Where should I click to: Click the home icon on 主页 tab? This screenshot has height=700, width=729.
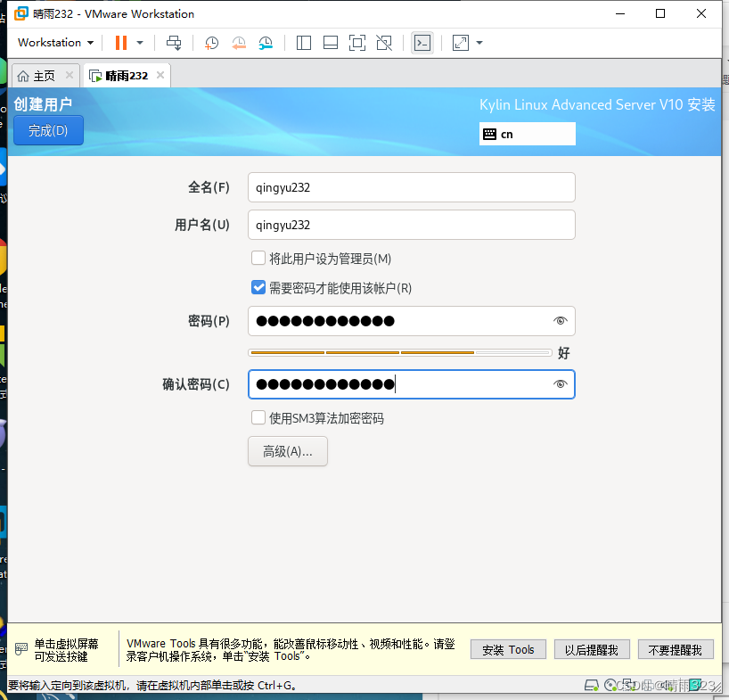(x=23, y=76)
